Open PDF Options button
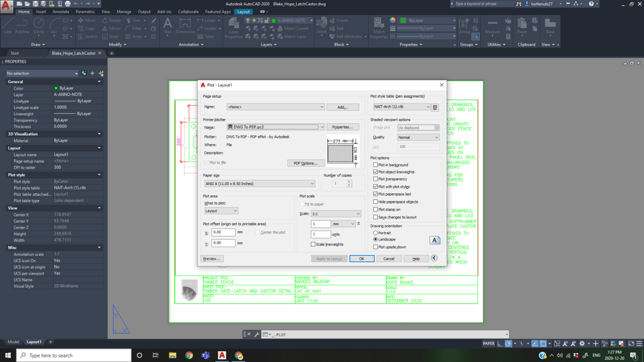The image size is (644, 362). 305,163
